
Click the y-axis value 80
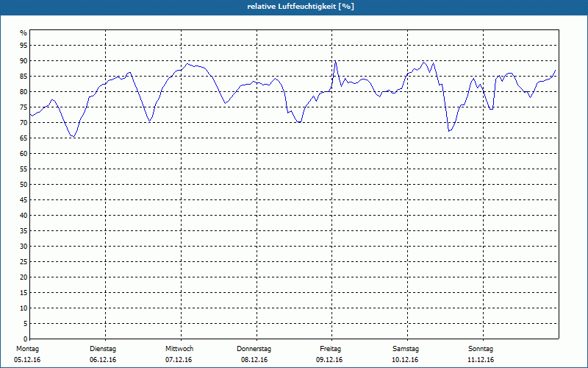click(x=24, y=91)
